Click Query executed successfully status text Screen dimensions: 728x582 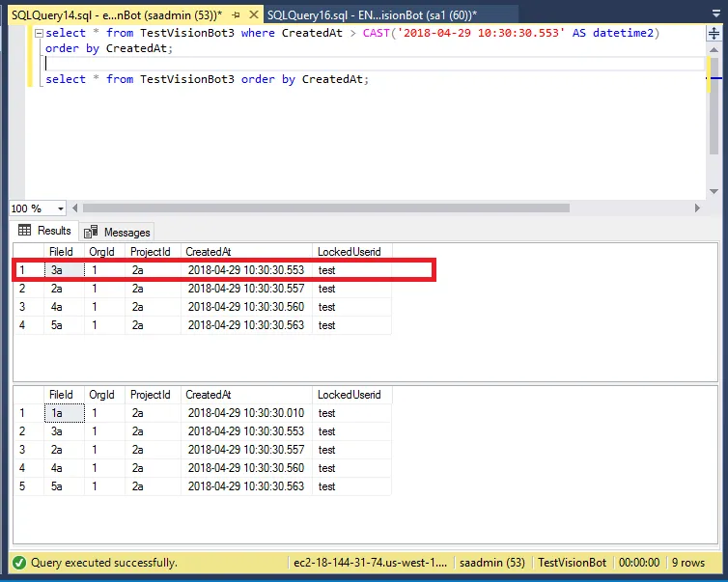click(104, 563)
